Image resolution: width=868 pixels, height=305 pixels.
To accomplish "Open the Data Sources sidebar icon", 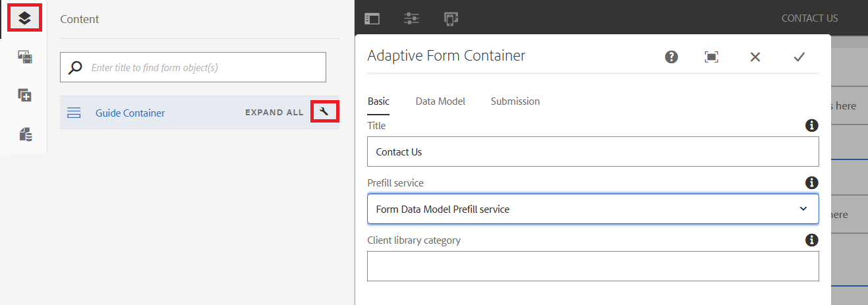I will coord(24,134).
